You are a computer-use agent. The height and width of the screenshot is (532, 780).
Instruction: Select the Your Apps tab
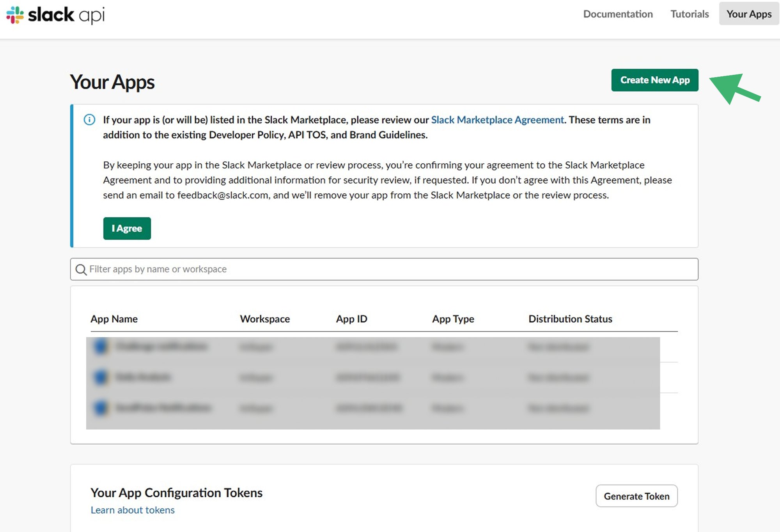tap(748, 14)
